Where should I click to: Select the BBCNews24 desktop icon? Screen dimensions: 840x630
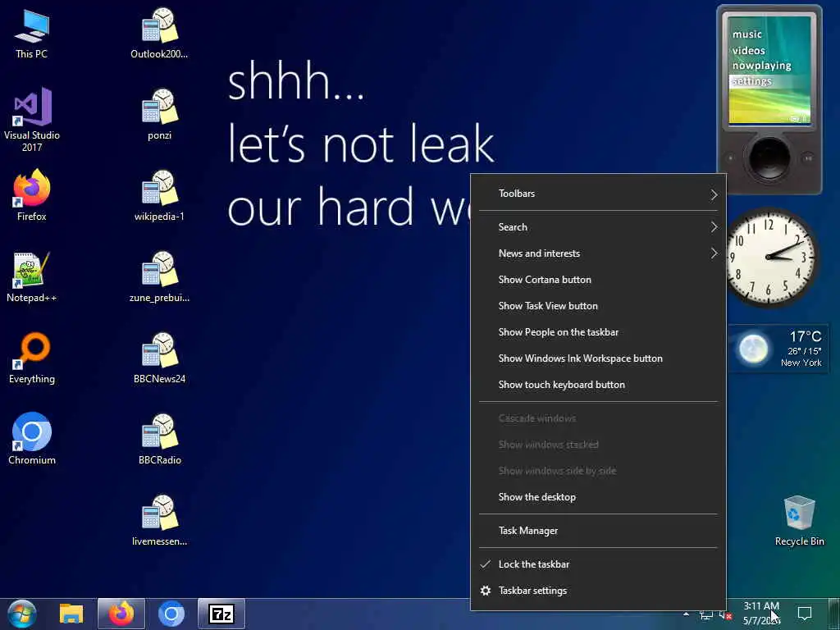[159, 358]
